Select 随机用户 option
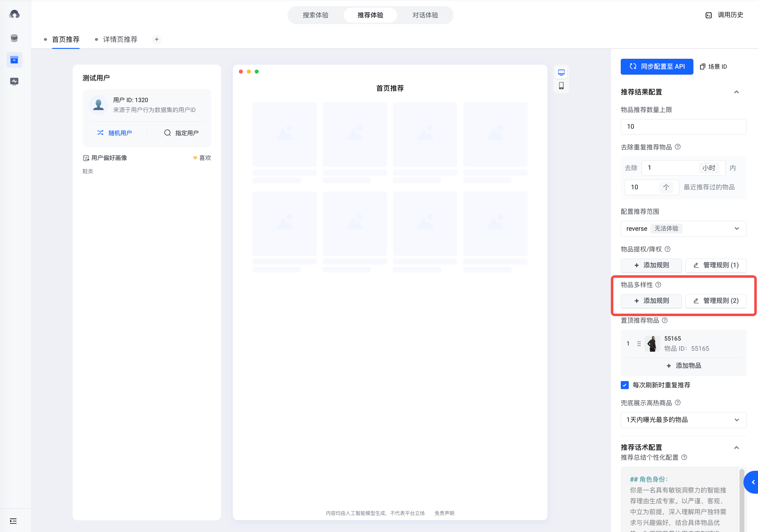 [x=114, y=133]
